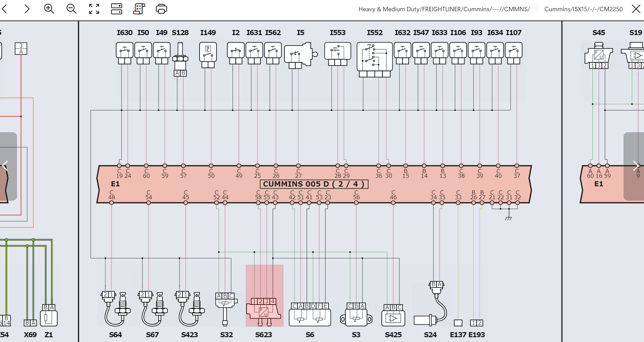Click the Cummins/ISX15 breadcrumb path

583,9
